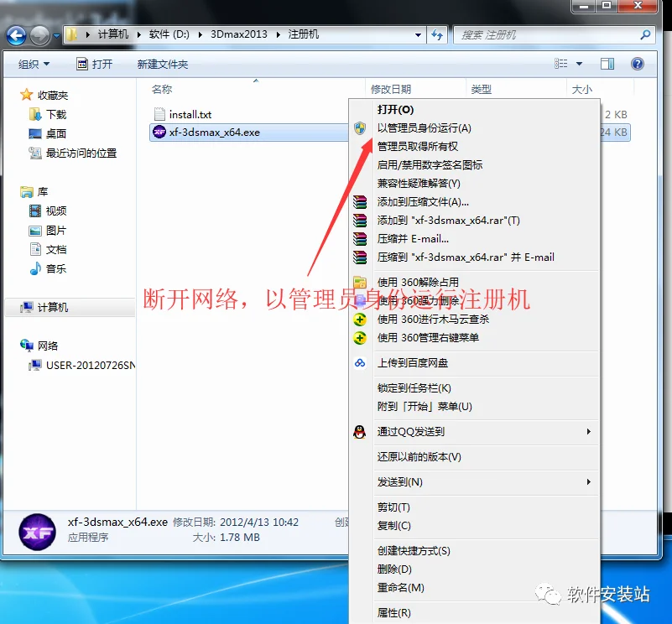
Task: Choose 以管理员身份运行(A) in context menu
Action: coord(475,128)
